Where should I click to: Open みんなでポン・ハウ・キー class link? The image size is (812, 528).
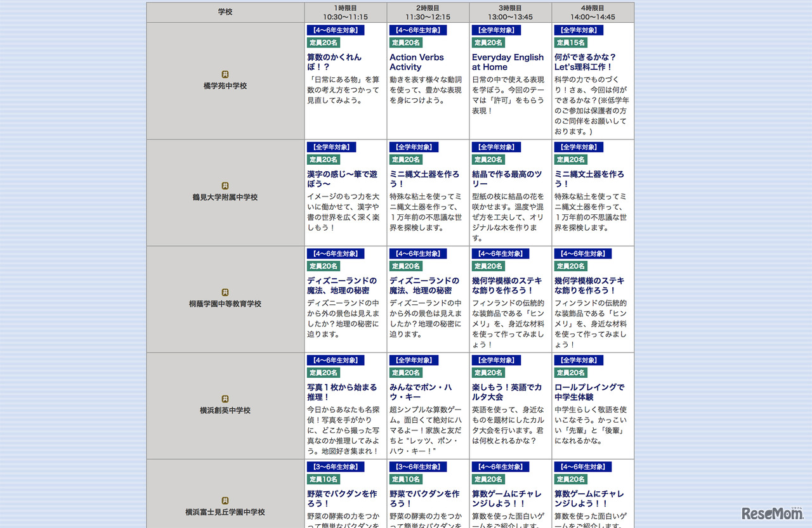point(421,392)
